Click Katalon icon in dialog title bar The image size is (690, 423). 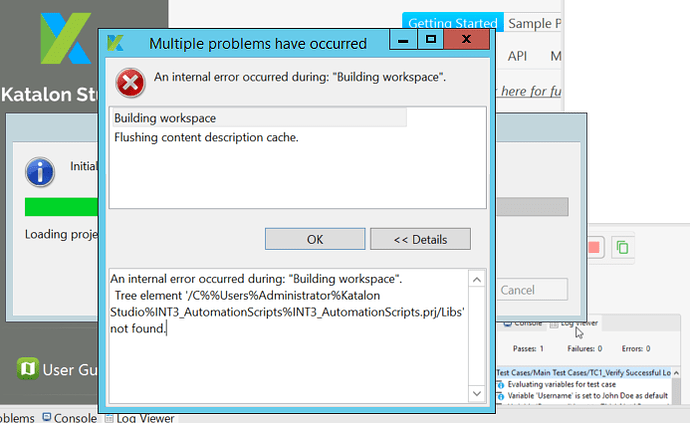pos(115,44)
